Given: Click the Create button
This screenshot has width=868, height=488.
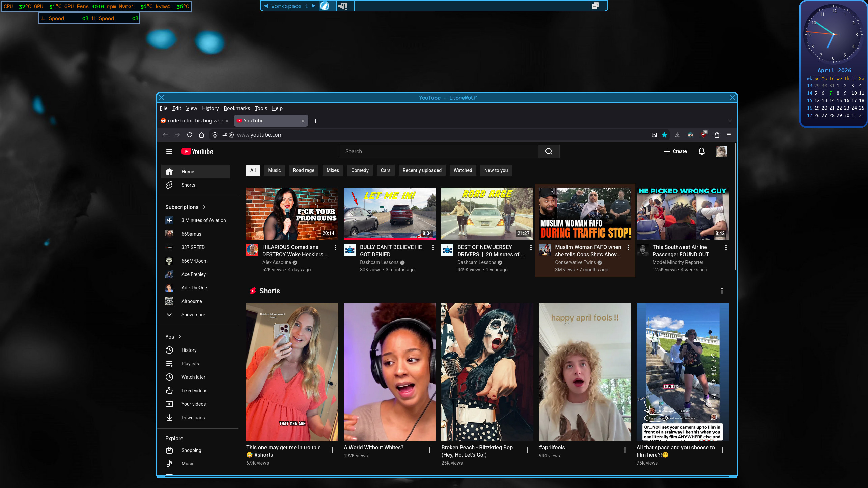Looking at the screenshot, I should coord(675,151).
